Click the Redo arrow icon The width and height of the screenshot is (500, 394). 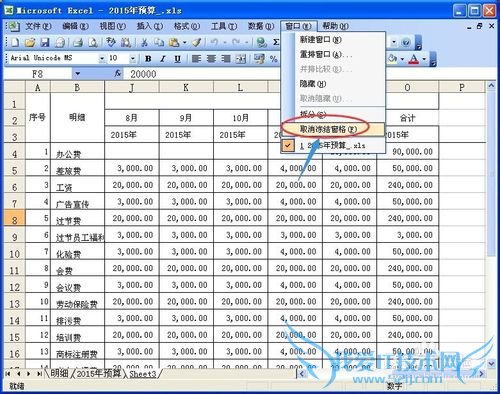(236, 42)
